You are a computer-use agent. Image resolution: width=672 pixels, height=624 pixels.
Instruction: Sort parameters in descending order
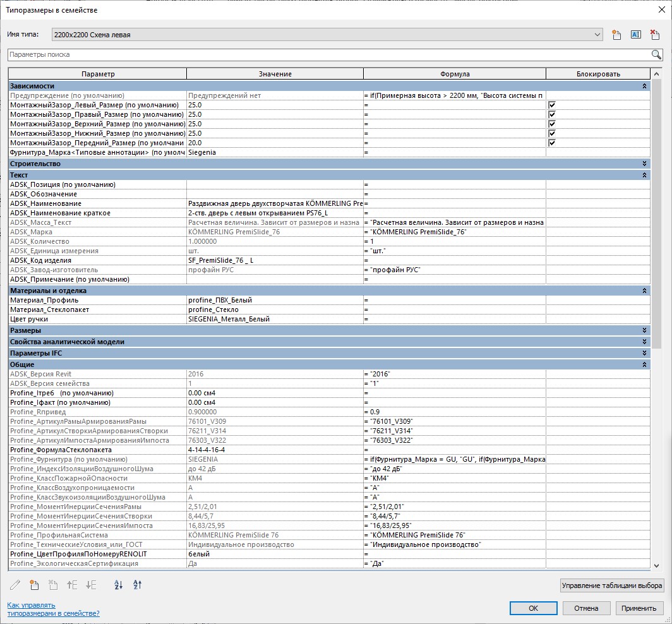[x=137, y=585]
